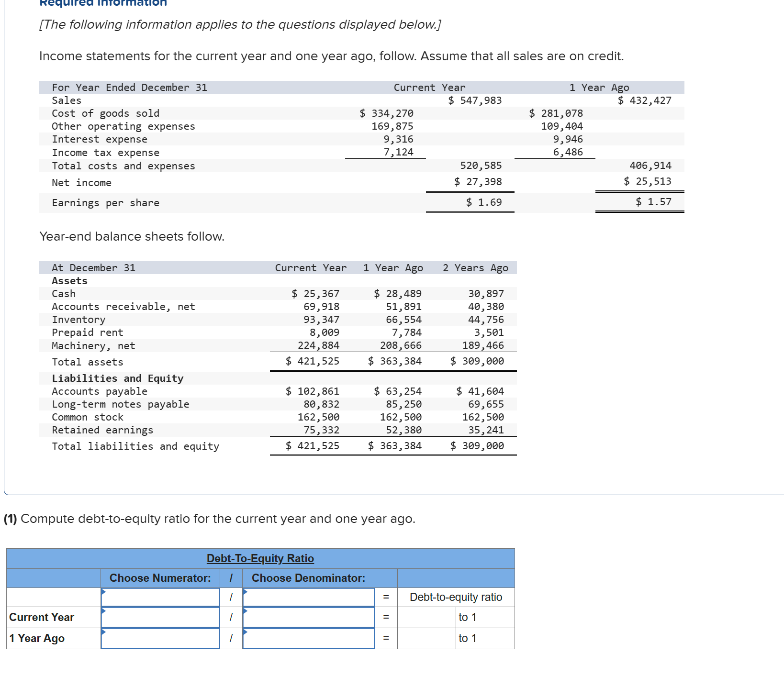Click the Current Year row label in ratio table
This screenshot has width=784, height=676.
[x=42, y=617]
